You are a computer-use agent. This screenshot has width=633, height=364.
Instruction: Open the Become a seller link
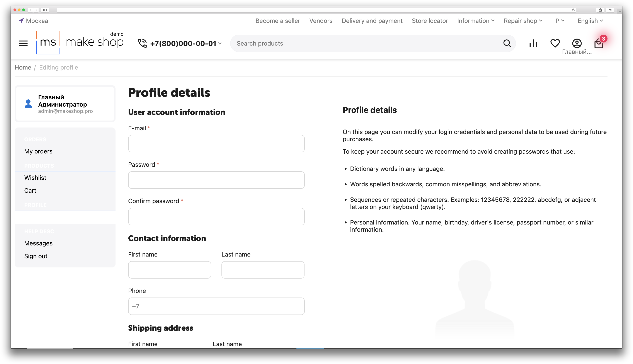tap(277, 21)
